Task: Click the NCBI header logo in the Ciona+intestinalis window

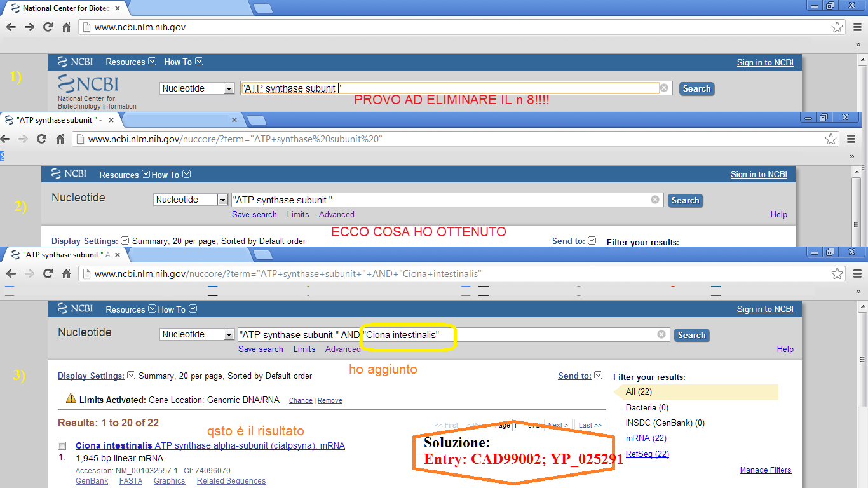Action: point(75,308)
